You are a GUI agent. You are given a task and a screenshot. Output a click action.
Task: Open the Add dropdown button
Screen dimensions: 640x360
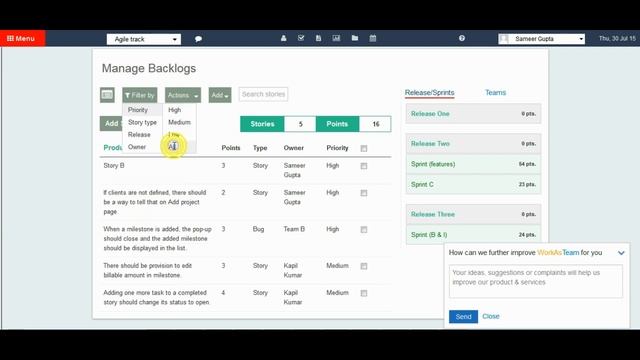[220, 95]
